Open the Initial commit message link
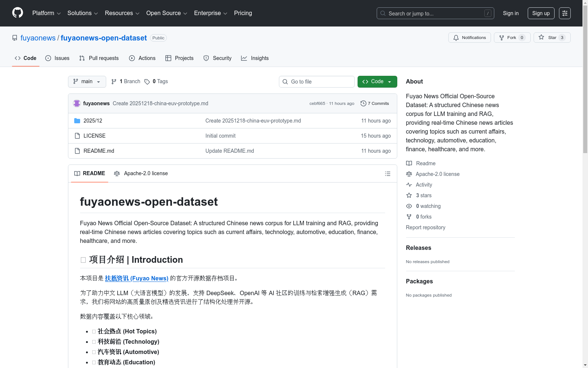 click(x=220, y=136)
